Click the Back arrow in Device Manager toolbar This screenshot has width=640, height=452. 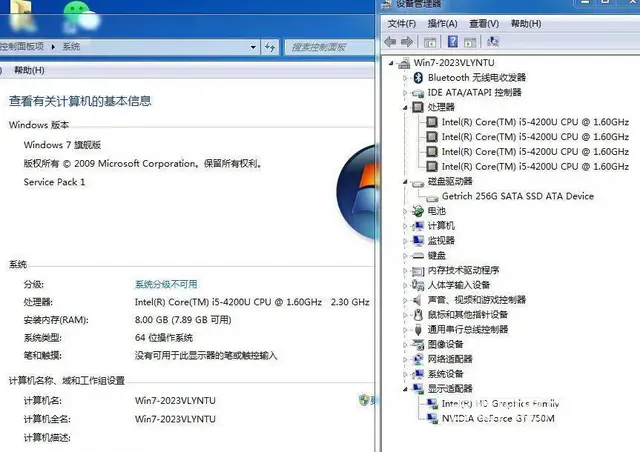point(391,41)
